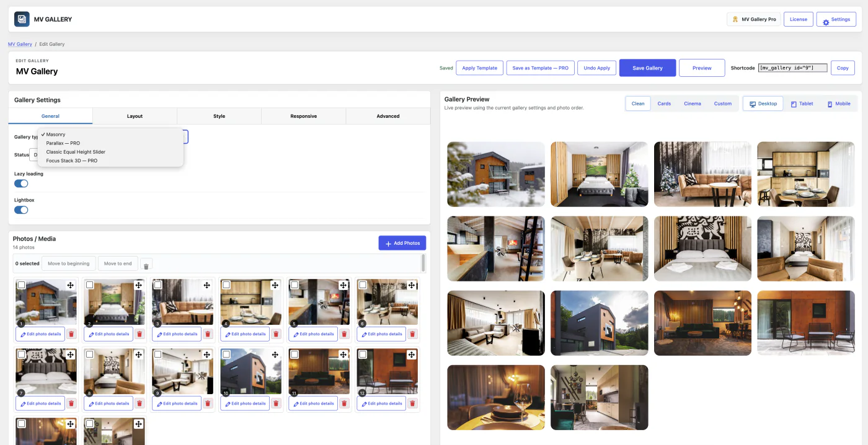Select the Clean preview style
868x445 pixels.
pyautogui.click(x=638, y=104)
